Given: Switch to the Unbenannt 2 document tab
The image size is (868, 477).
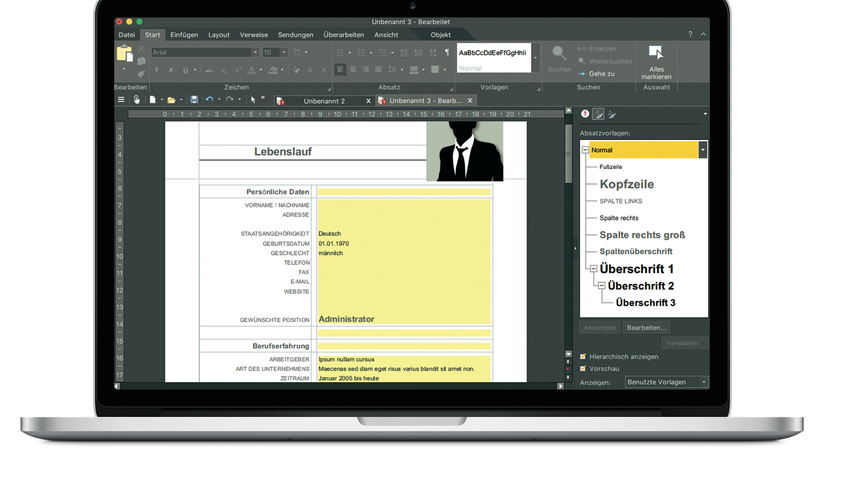Looking at the screenshot, I should coord(324,101).
